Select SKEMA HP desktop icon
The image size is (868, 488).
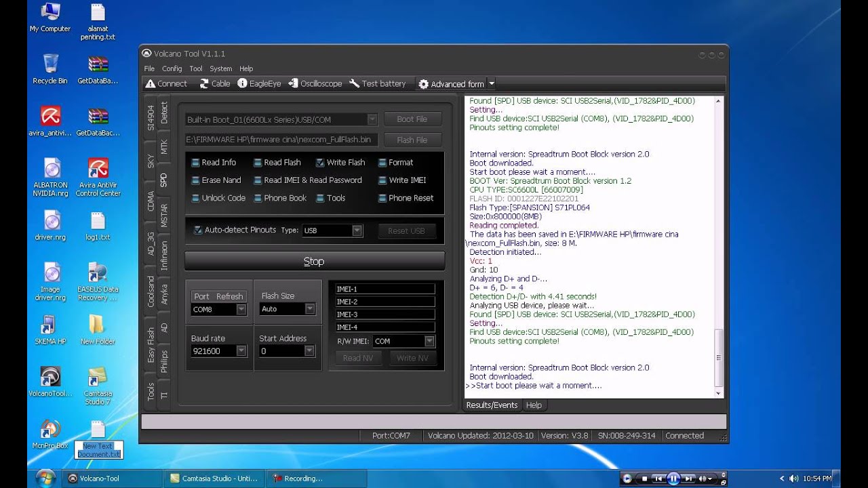pyautogui.click(x=50, y=330)
